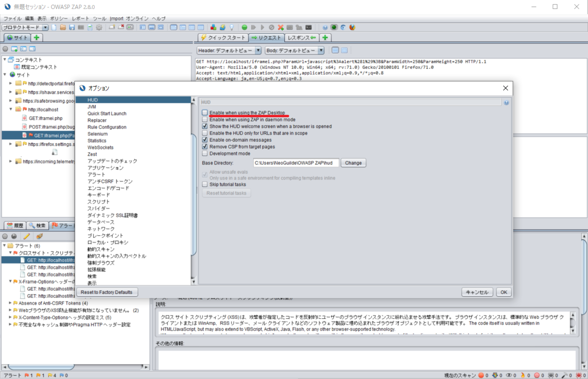This screenshot has height=379, width=588.
Task: Click the combined display icon beside Body dropdown
Action: [335, 50]
